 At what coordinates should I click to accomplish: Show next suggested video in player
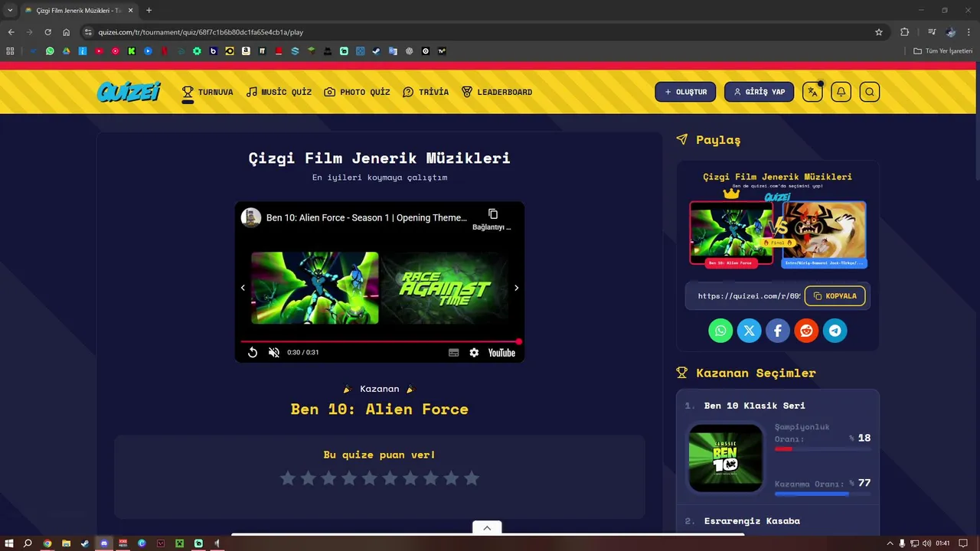click(516, 288)
